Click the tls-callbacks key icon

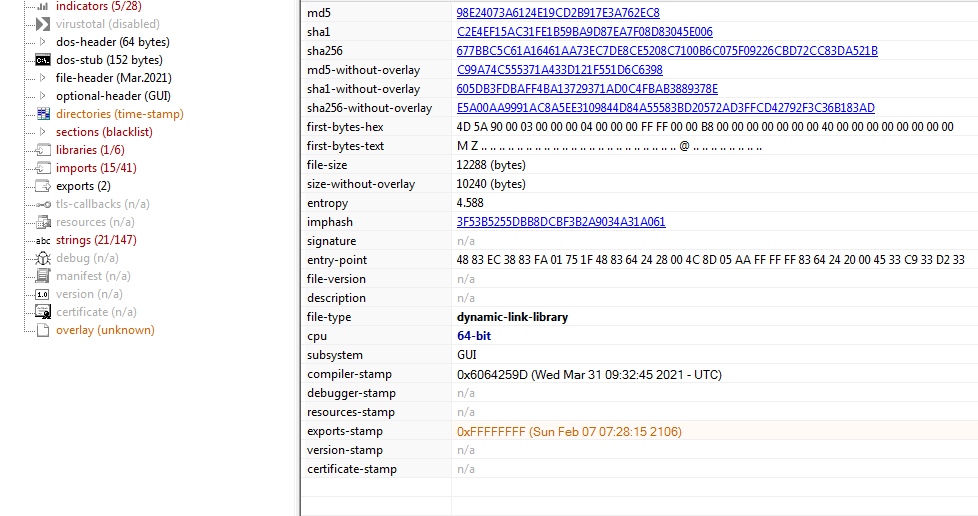43,204
